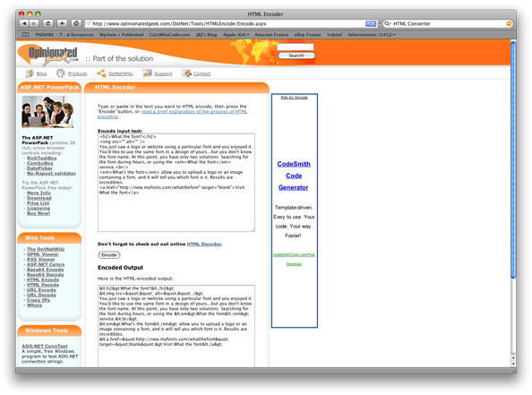The width and height of the screenshot is (532, 395).
Task: Open the Contact navigation item
Action: click(202, 73)
